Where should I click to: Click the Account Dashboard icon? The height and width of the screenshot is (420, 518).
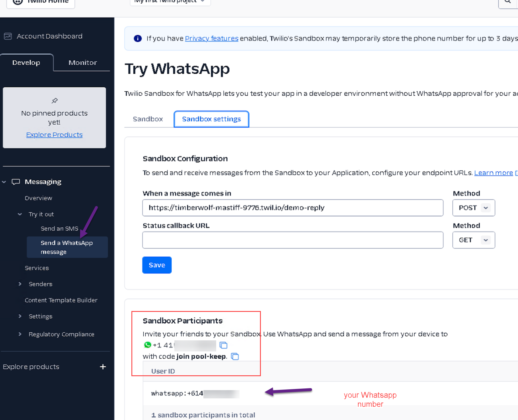(x=8, y=36)
